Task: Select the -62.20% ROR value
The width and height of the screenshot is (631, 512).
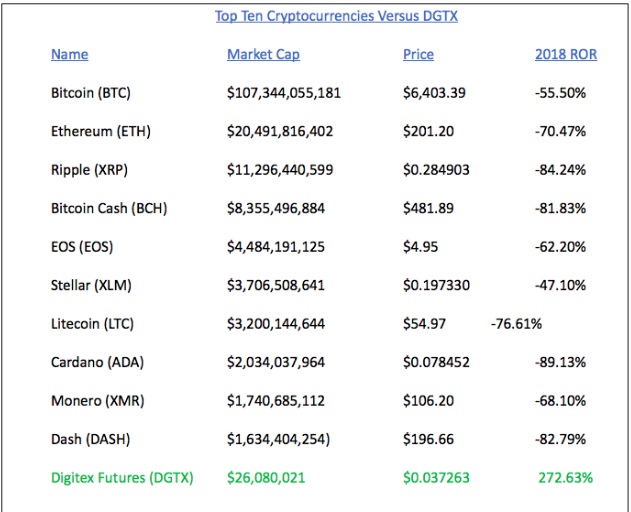Action: pyautogui.click(x=560, y=247)
